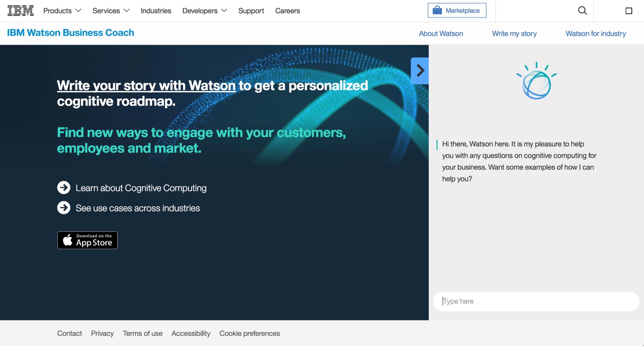Open the search magnifier icon

582,11
